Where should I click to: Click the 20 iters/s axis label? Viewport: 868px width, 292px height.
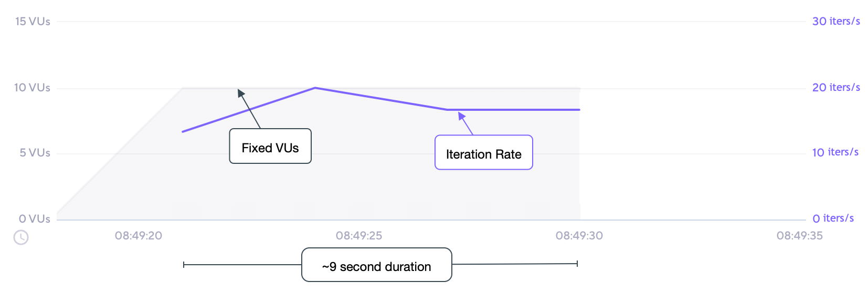(x=836, y=88)
